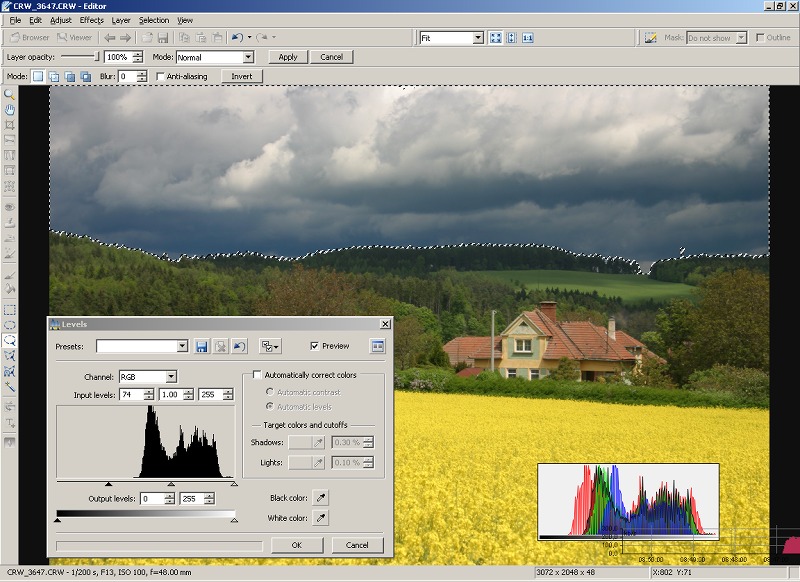800x582 pixels.
Task: Click the reset arrow icon beside presets
Action: tap(239, 346)
